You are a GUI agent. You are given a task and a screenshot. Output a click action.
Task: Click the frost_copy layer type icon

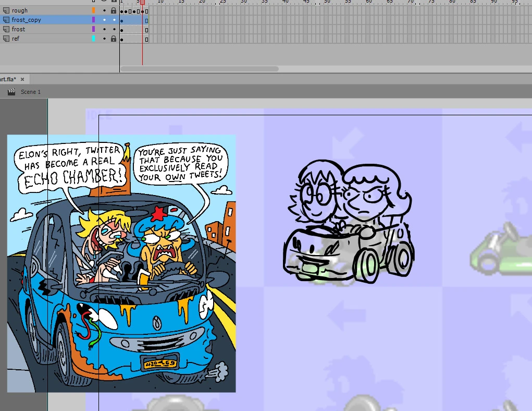coord(6,20)
